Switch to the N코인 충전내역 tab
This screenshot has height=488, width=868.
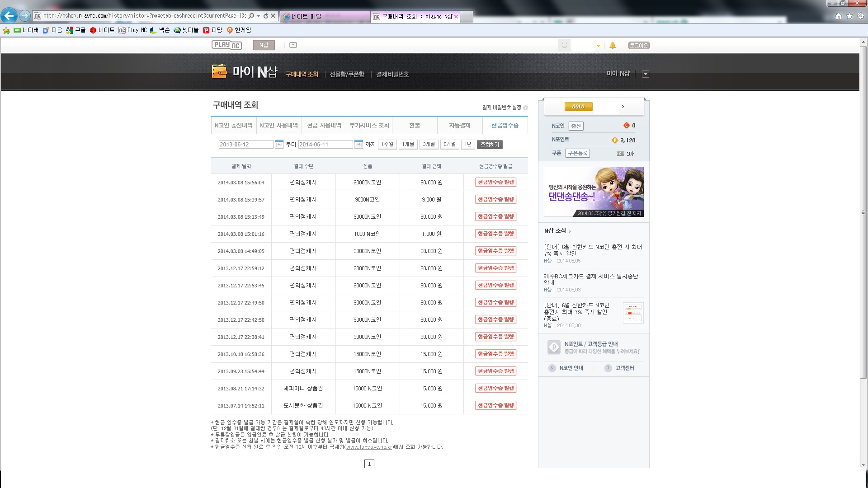coord(234,126)
